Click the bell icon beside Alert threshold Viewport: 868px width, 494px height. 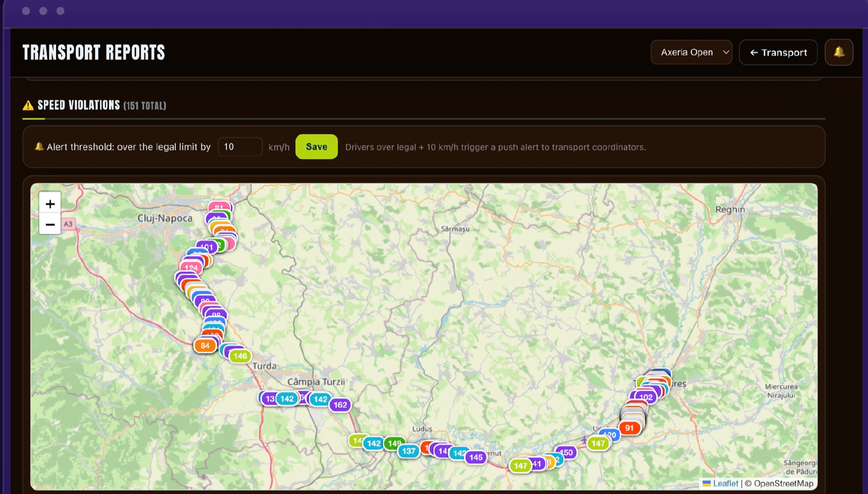pos(39,146)
